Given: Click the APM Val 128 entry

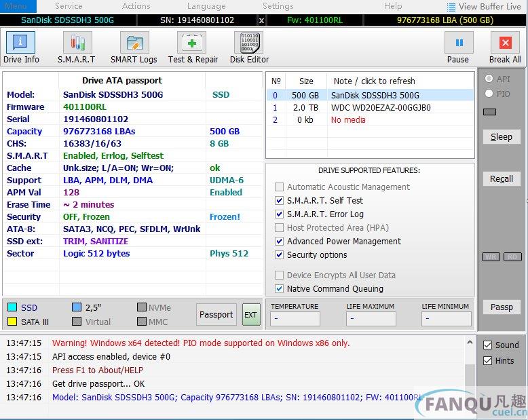Looking at the screenshot, I should [71, 193].
